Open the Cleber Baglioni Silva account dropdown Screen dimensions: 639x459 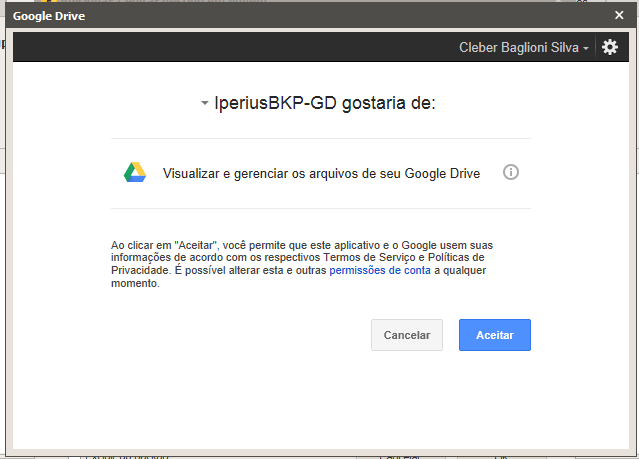pos(524,47)
